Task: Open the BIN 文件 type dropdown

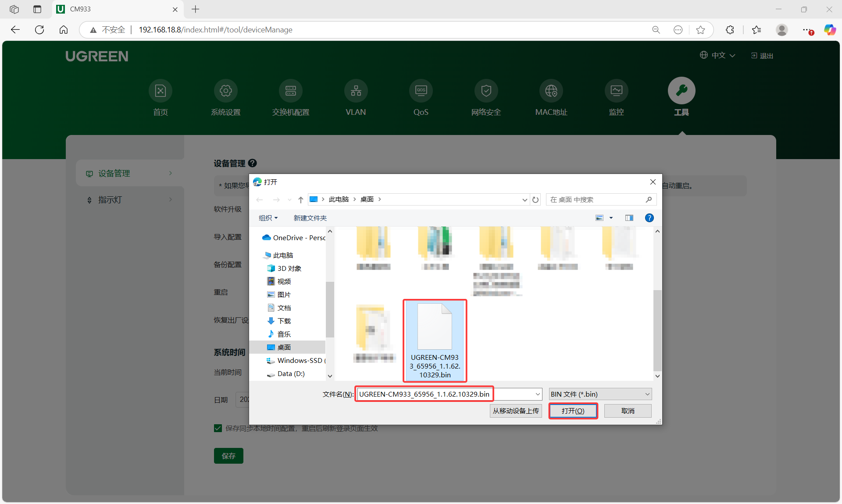Action: [x=600, y=394]
